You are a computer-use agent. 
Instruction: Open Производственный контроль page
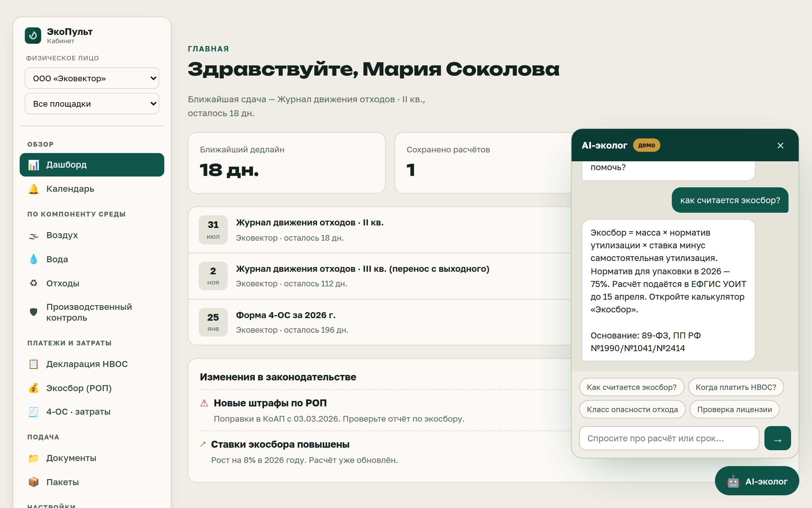(92, 312)
